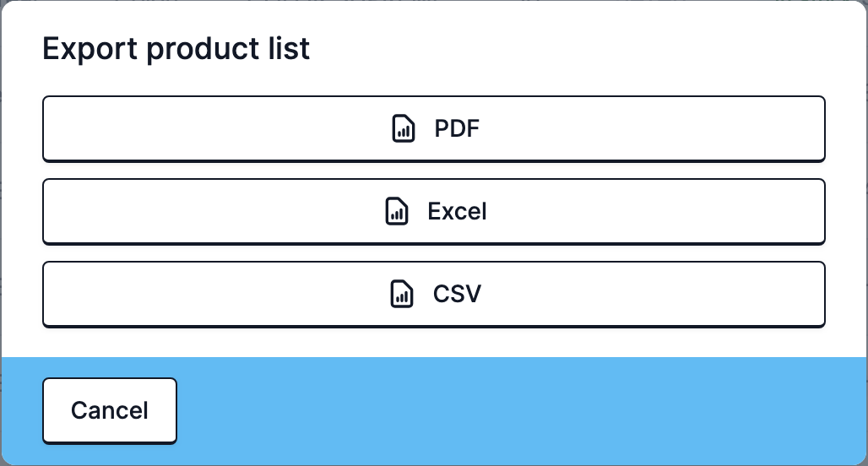Click the file icon beside PDF
Screen dimensions: 868x466
tap(403, 128)
